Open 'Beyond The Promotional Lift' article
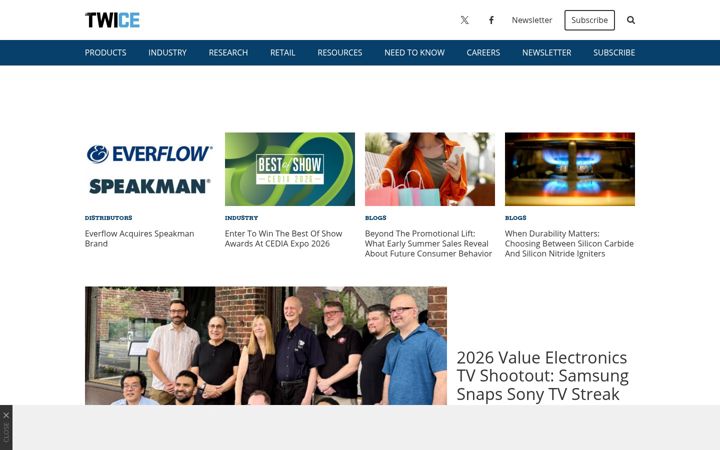 click(x=428, y=244)
